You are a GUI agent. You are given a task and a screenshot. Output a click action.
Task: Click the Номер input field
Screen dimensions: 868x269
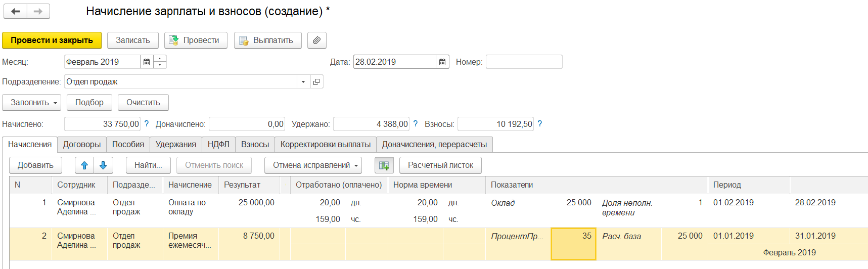pos(524,62)
